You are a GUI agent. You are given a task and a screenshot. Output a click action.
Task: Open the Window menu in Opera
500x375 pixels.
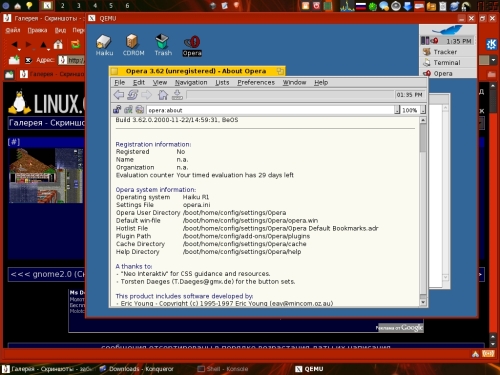coord(294,82)
